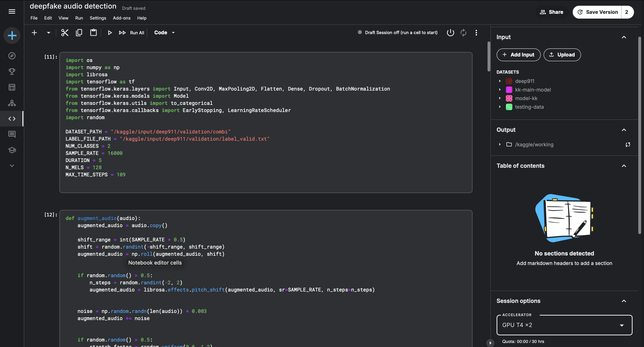This screenshot has height=347, width=644.
Task: Collapse the Table of contents panel
Action: pyautogui.click(x=624, y=166)
